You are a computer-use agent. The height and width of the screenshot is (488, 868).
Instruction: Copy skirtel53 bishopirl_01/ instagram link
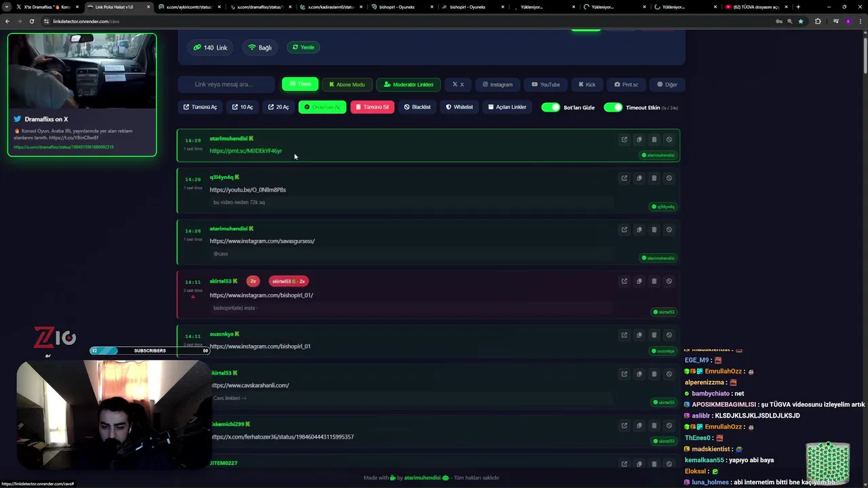[x=639, y=281]
